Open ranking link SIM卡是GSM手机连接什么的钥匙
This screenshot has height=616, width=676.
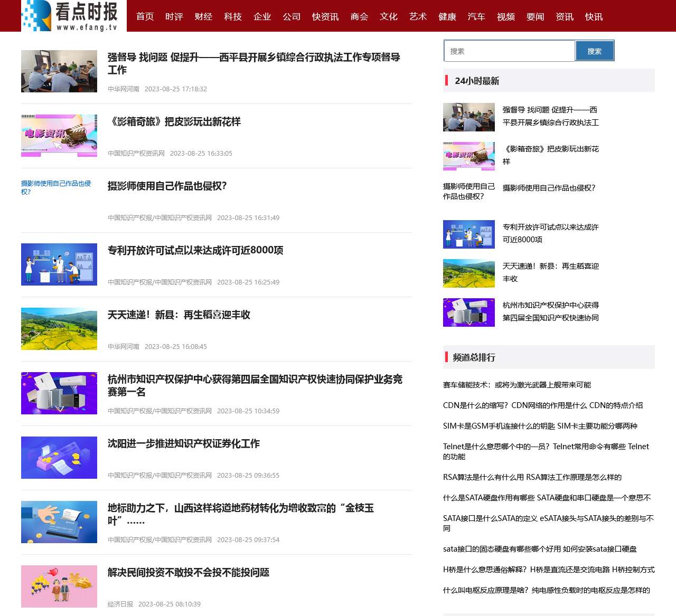tap(540, 426)
